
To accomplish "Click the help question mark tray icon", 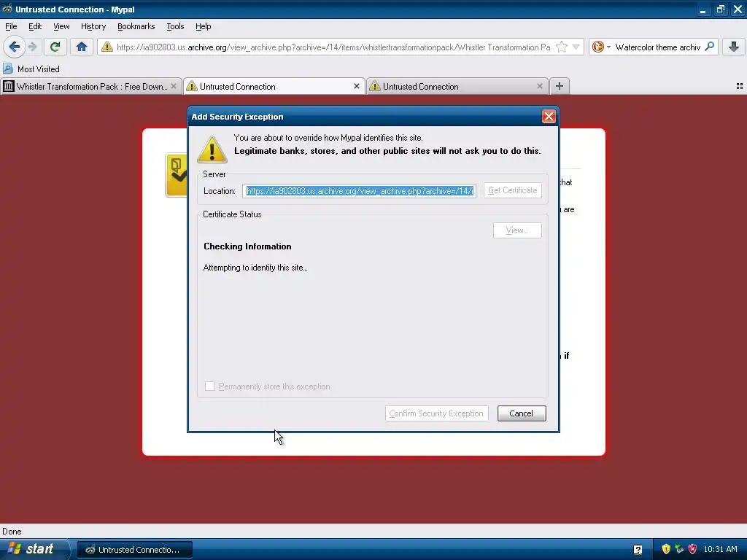I will pos(638,550).
